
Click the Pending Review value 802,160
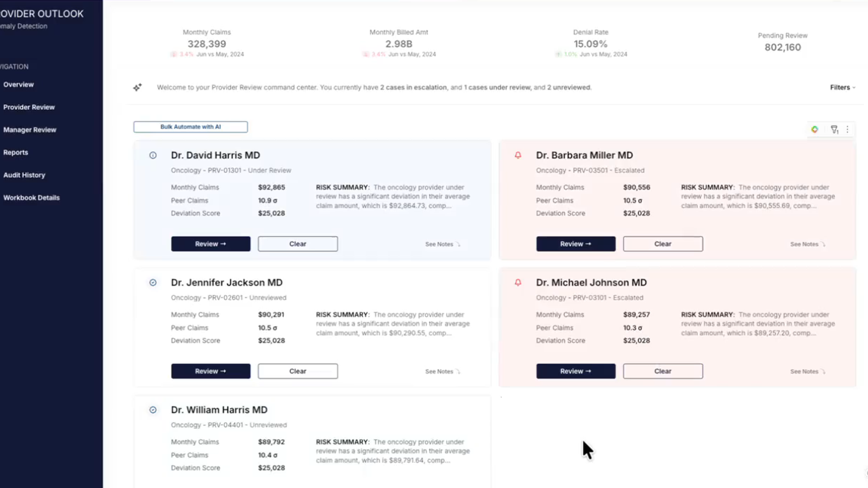pyautogui.click(x=783, y=47)
